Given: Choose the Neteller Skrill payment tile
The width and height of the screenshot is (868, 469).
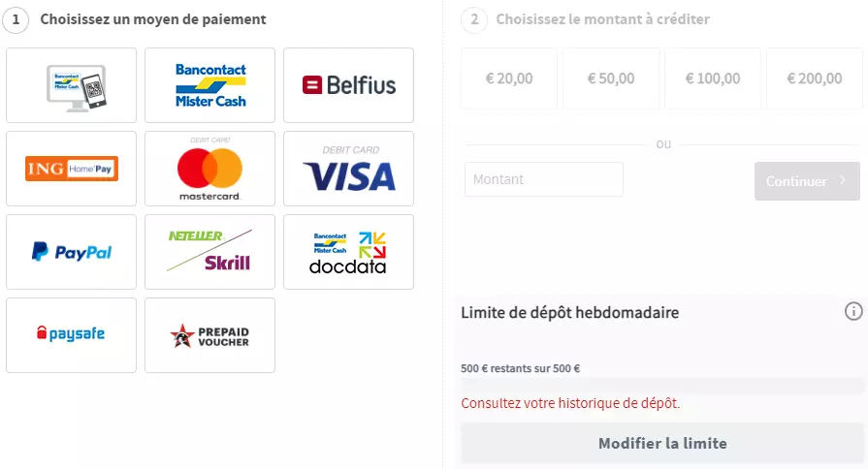Looking at the screenshot, I should click(209, 252).
